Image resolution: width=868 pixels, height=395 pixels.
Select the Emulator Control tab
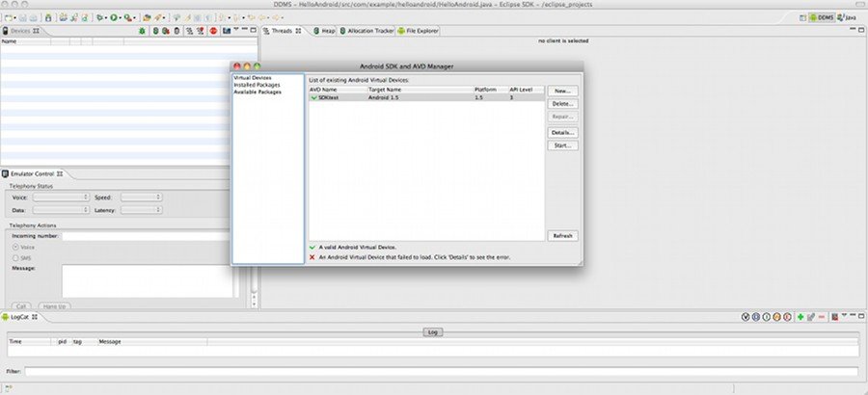pyautogui.click(x=33, y=173)
